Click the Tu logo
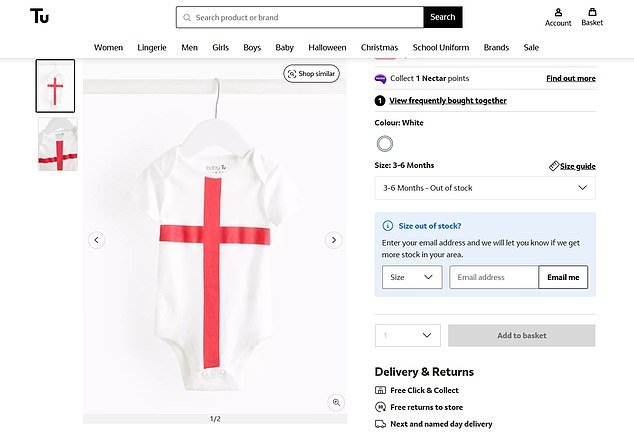634x438 pixels. tap(40, 16)
